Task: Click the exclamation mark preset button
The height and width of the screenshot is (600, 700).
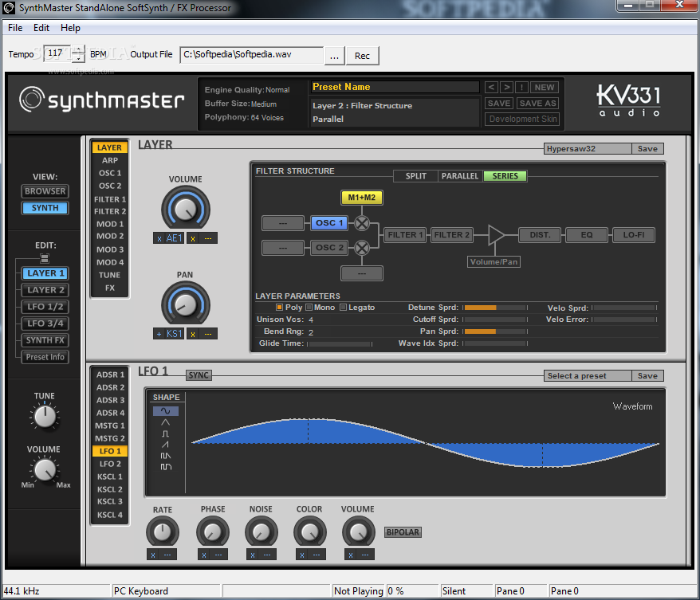Action: [x=521, y=88]
